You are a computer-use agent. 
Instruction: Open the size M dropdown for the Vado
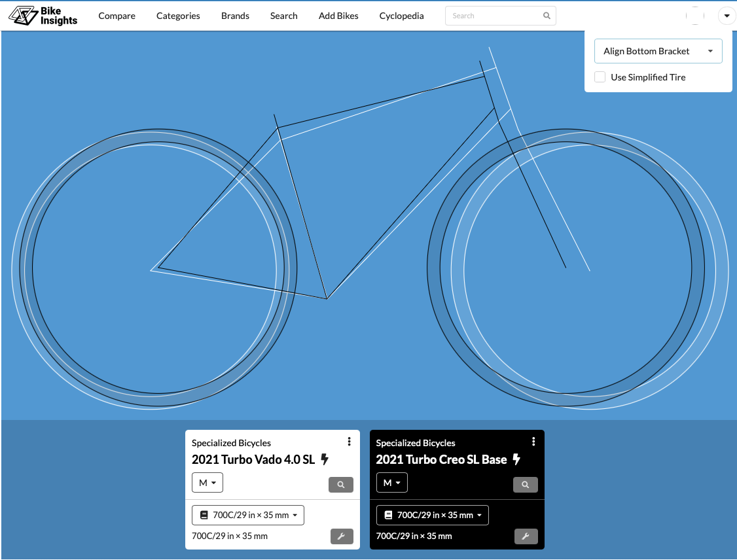tap(207, 483)
